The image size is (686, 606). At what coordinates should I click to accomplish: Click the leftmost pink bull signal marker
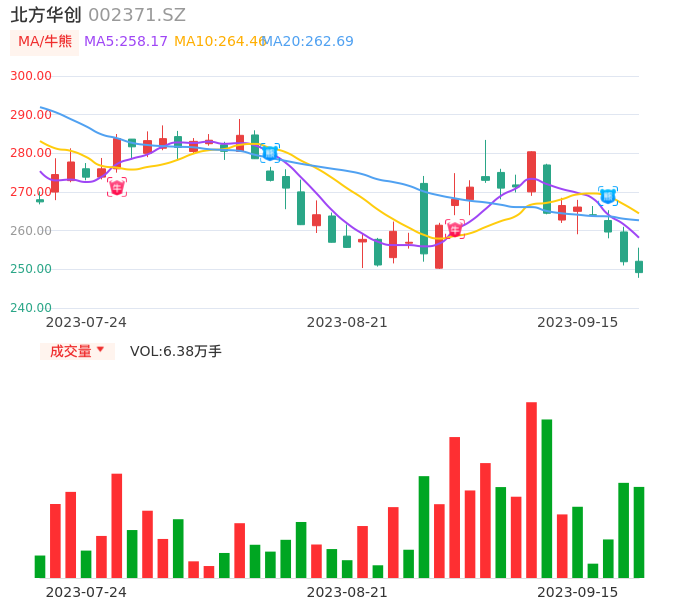(117, 187)
